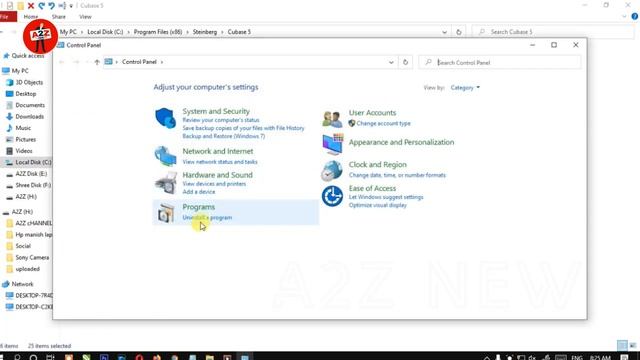Image resolution: width=640 pixels, height=360 pixels.
Task: Refresh the Control Panel address bar
Action: coord(405,62)
